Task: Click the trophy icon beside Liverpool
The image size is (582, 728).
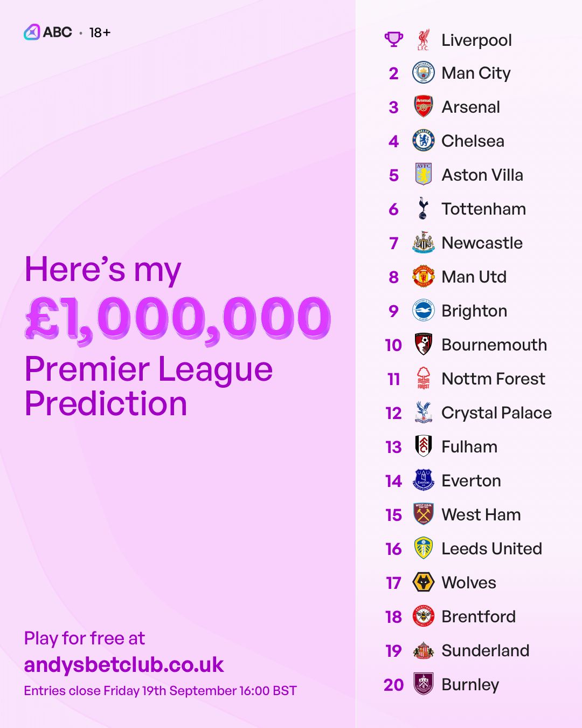Action: point(394,39)
